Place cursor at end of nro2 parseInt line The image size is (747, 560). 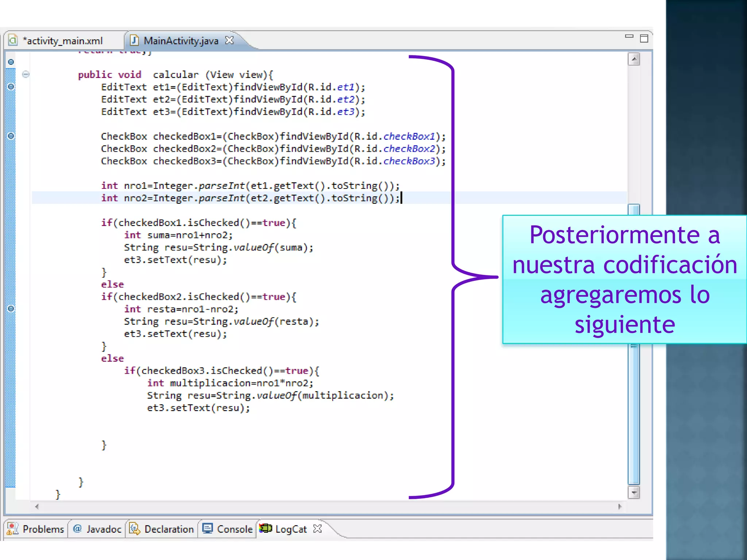[401, 198]
